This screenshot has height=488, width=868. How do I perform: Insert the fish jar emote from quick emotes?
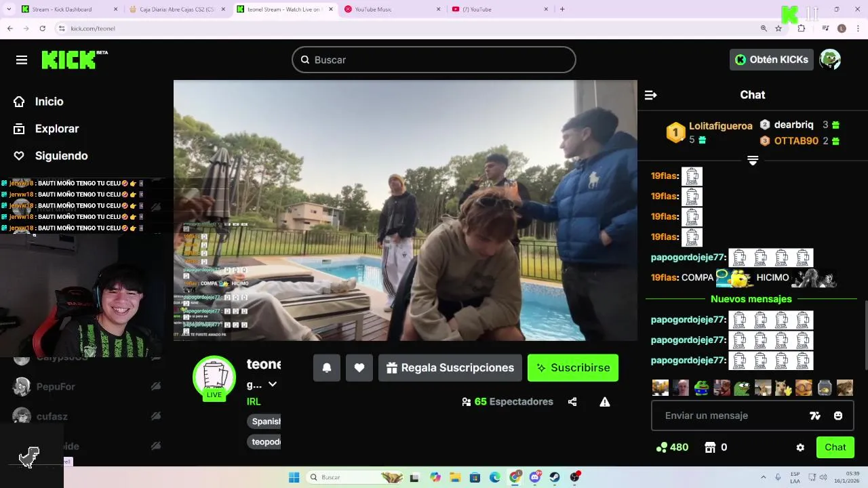[x=825, y=388]
